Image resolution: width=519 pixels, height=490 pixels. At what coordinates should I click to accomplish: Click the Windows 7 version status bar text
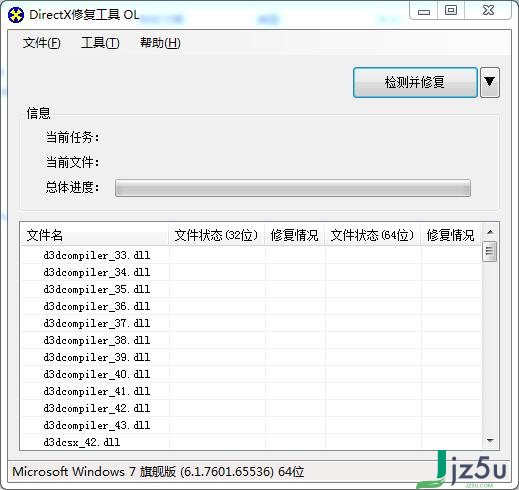coord(158,472)
